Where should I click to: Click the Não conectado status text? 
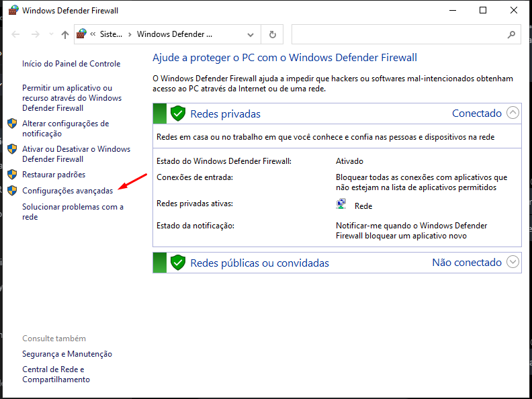coord(467,263)
